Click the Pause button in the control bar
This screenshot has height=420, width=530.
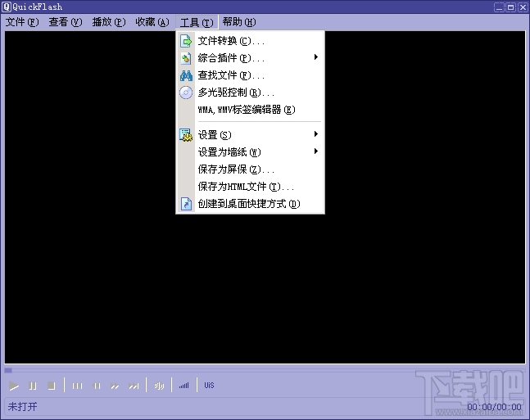(33, 386)
